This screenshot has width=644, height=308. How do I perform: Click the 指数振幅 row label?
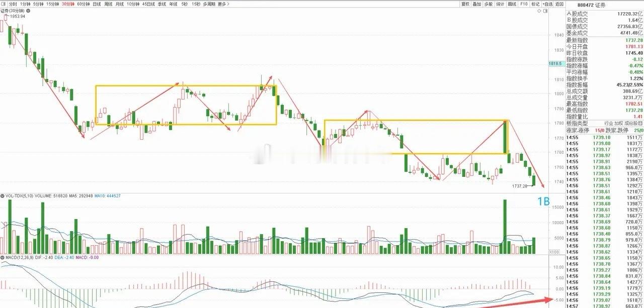tap(577, 85)
